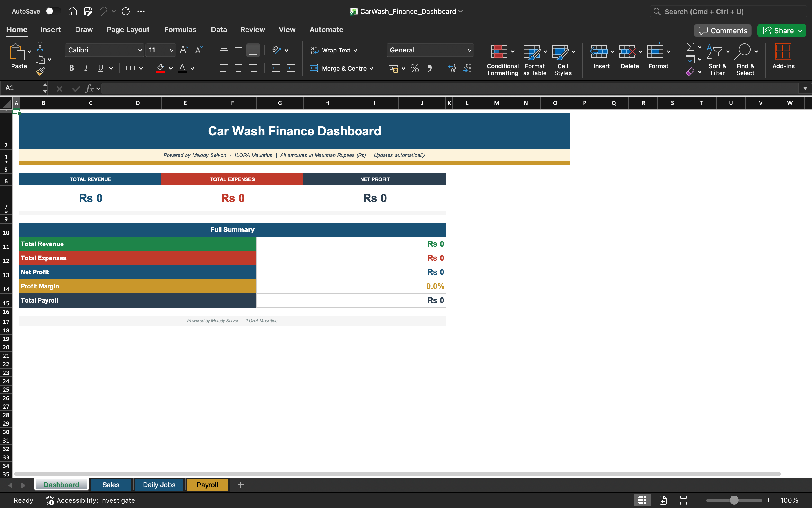Toggle the AutoSave switch
The width and height of the screenshot is (812, 508).
point(53,11)
